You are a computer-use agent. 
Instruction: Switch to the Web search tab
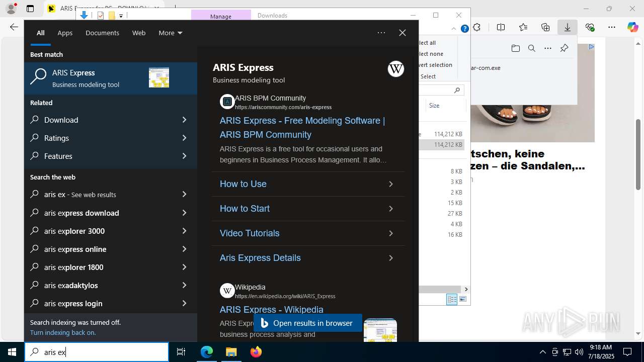(x=139, y=33)
